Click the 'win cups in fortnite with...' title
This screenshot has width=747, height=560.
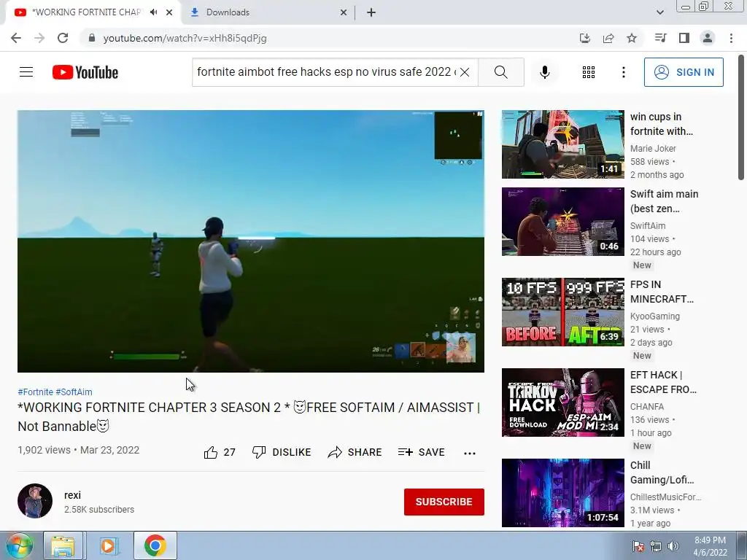[x=661, y=124]
